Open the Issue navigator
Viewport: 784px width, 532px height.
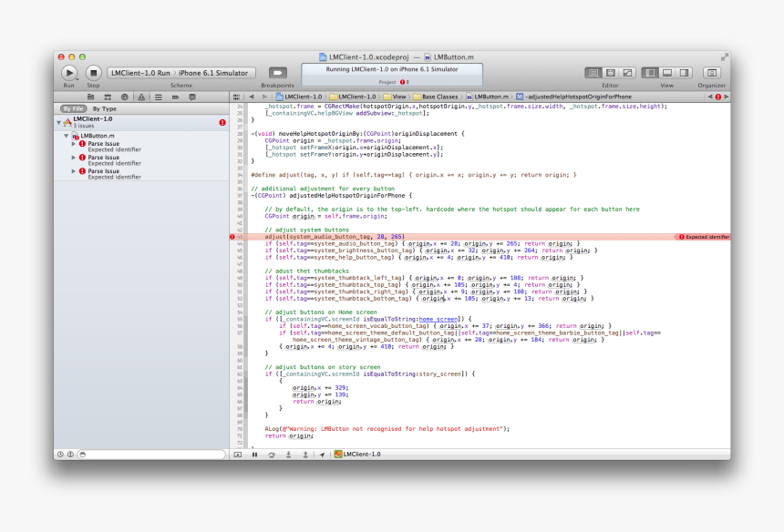click(x=140, y=97)
